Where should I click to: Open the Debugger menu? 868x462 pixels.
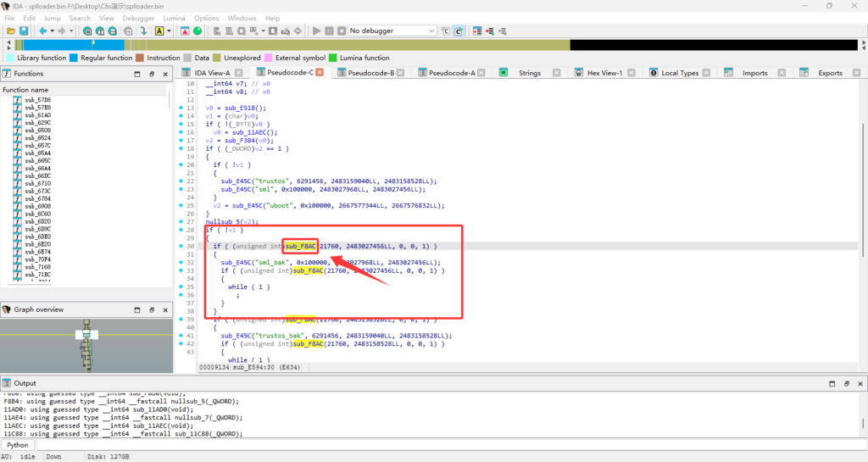(138, 19)
